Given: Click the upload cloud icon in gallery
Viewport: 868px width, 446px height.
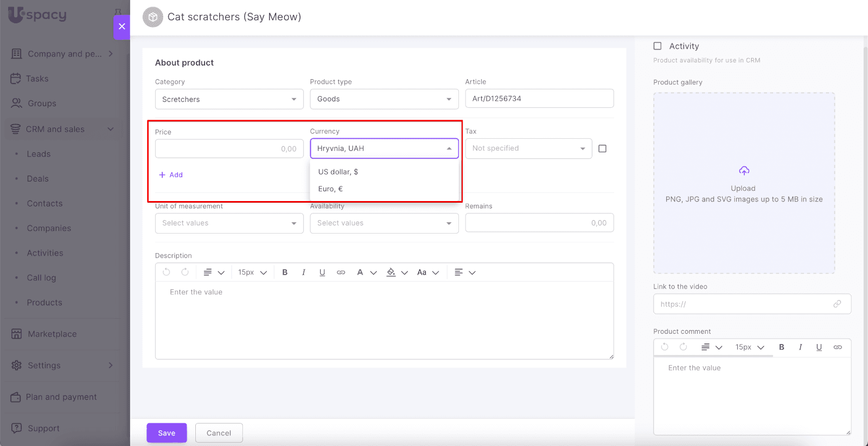Looking at the screenshot, I should (x=744, y=171).
